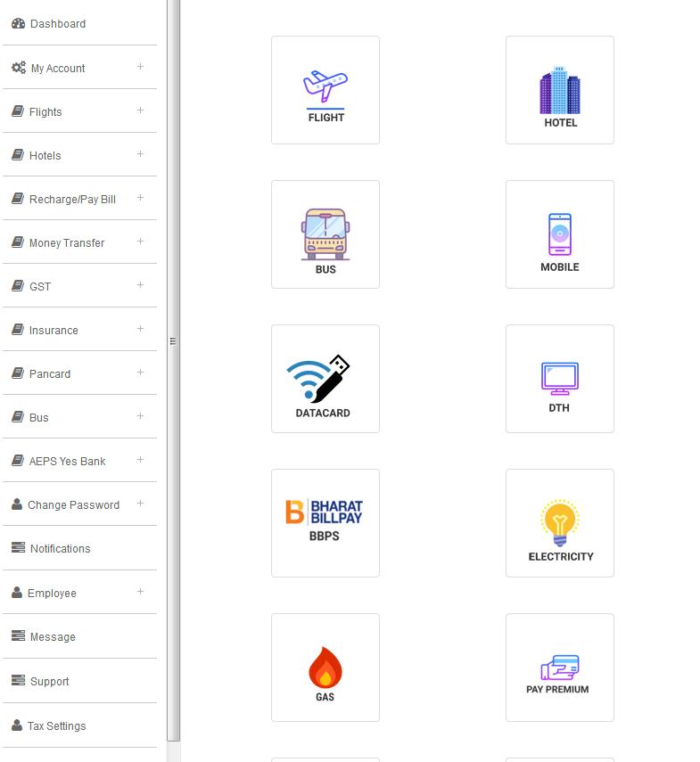Open Bharat BillPay BBPS tile
Screen dimensions: 700x762
pyautogui.click(x=325, y=523)
